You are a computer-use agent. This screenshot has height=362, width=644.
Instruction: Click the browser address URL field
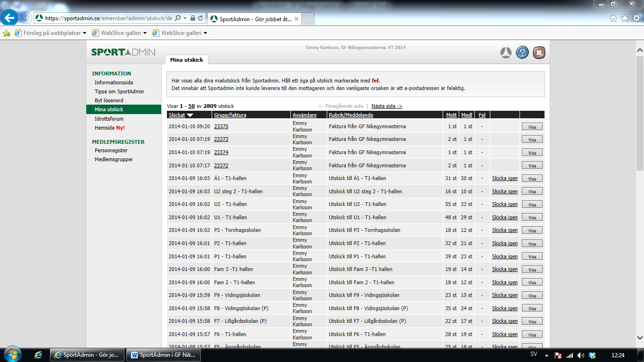tap(109, 18)
